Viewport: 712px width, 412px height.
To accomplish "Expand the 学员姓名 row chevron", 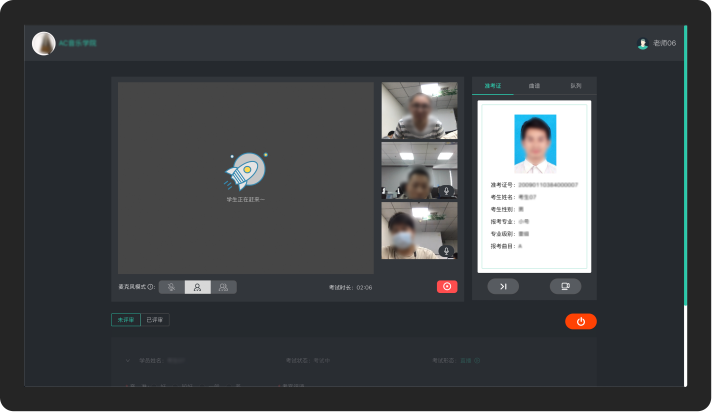I will click(128, 361).
